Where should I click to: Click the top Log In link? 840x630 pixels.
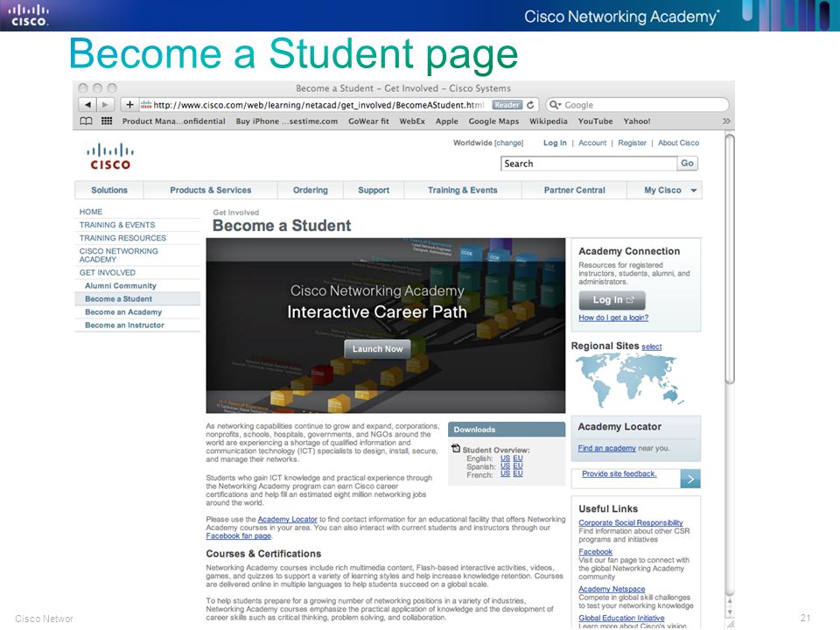(x=555, y=143)
